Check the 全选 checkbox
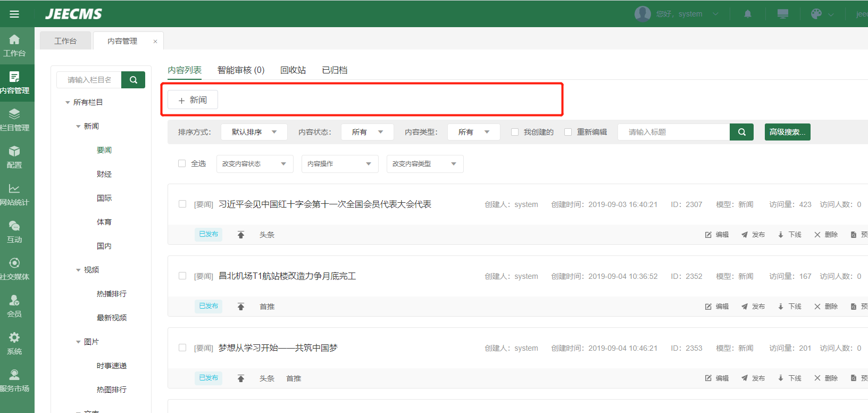This screenshot has height=413, width=868. [x=182, y=163]
